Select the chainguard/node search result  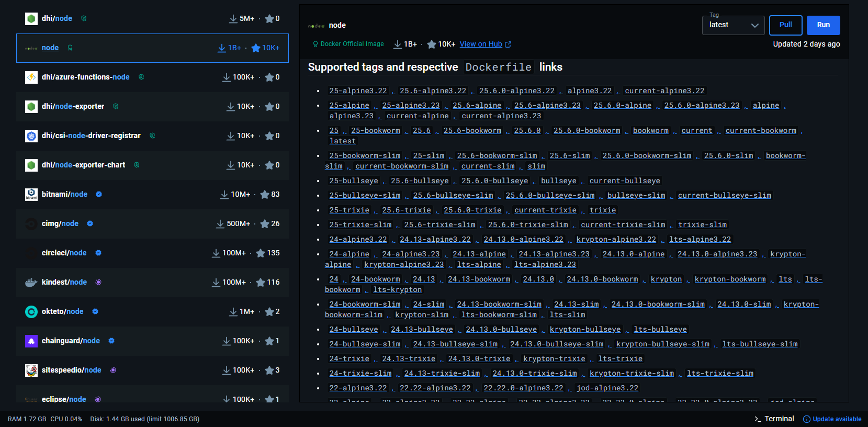[152, 341]
